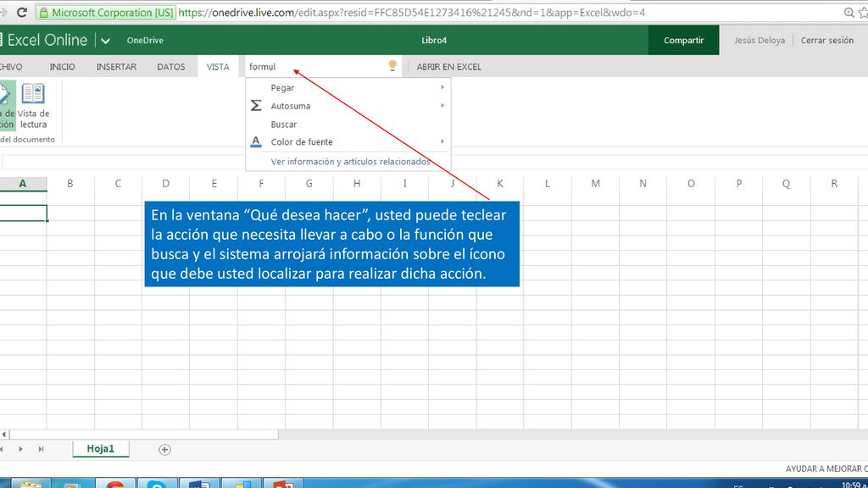Click the Excel Online title
Viewport: 868px width, 488px height.
click(47, 40)
